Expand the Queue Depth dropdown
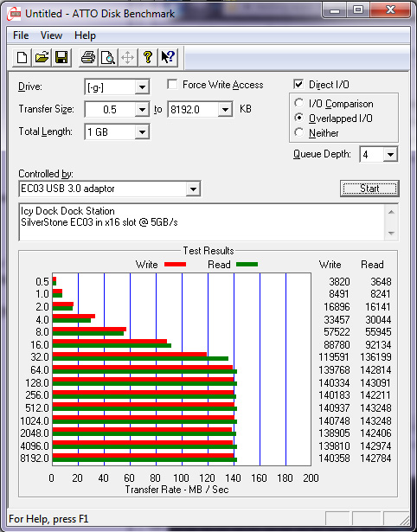This screenshot has height=532, width=417. tap(390, 155)
